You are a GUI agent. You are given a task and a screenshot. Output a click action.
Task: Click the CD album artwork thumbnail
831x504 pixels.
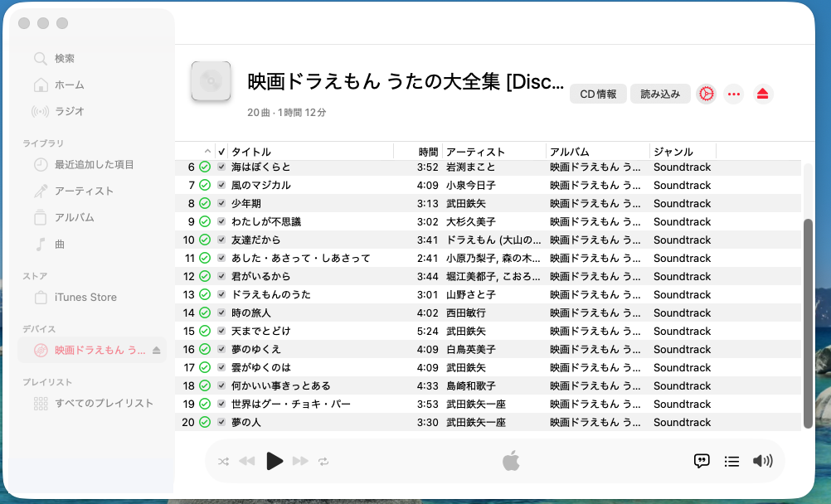(x=211, y=81)
